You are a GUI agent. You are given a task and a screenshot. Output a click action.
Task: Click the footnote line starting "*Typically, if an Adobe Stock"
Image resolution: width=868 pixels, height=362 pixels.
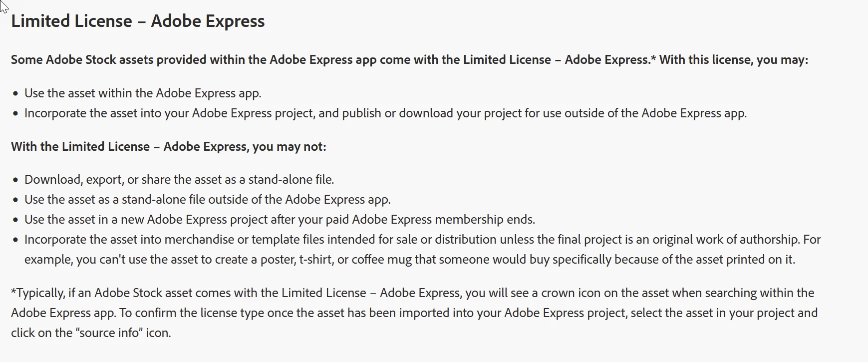click(412, 293)
